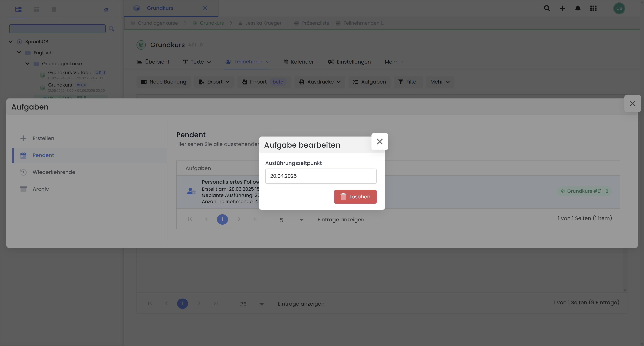Image resolution: width=644 pixels, height=346 pixels.
Task: Open the apps grid icon in the top bar
Action: (x=593, y=8)
